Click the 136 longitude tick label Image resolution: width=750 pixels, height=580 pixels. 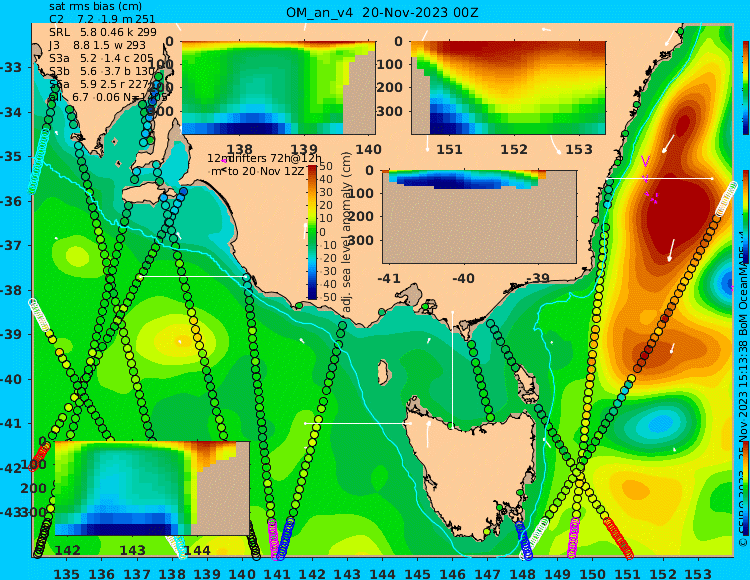[x=102, y=573]
